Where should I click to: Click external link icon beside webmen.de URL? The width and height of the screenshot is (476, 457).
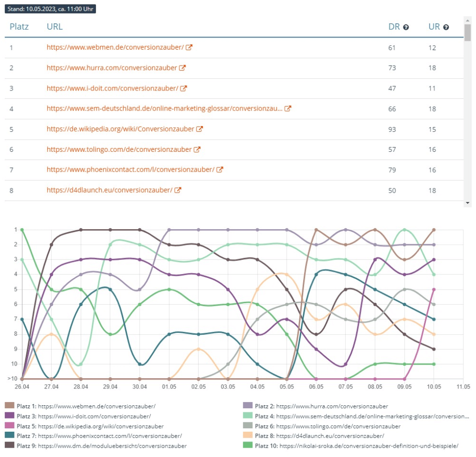tap(189, 48)
